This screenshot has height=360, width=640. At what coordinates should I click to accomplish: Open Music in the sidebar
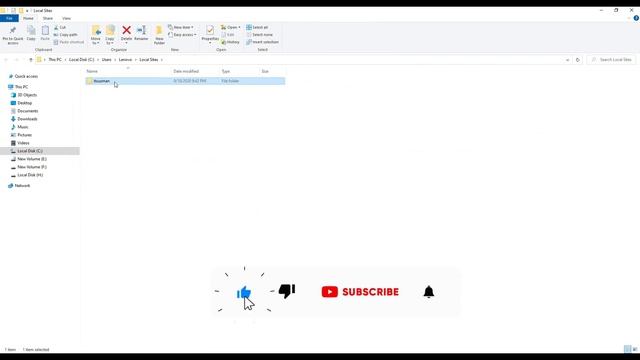point(23,127)
